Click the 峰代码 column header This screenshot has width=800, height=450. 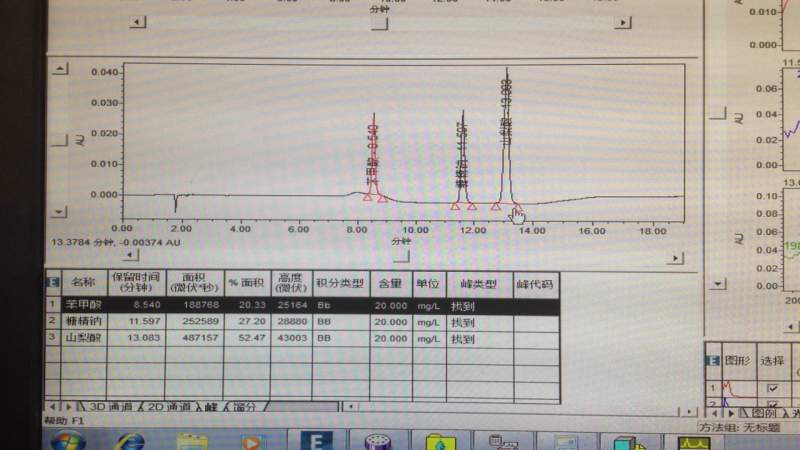536,284
